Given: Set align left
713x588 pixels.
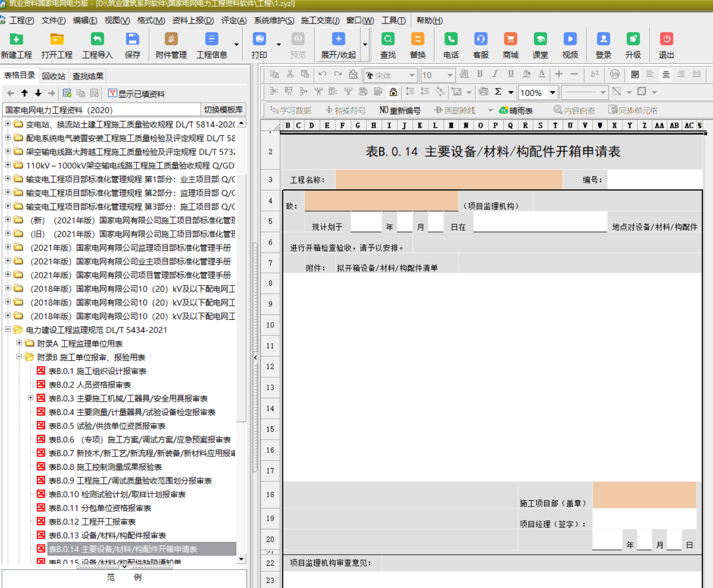Looking at the screenshot, I should click(x=650, y=74).
